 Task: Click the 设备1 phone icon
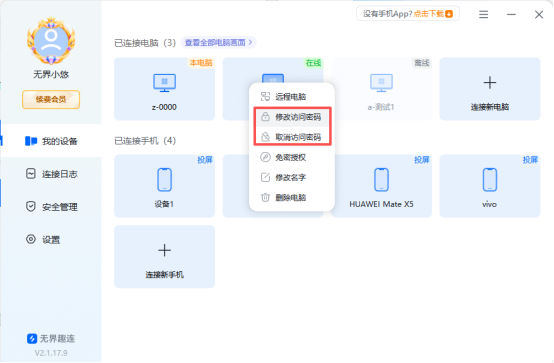tap(164, 180)
